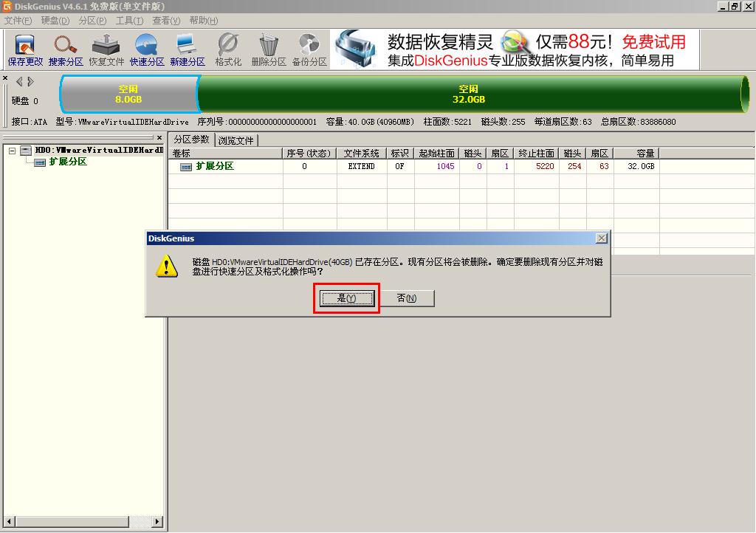Select the 8.0GB free space bar

coord(128,94)
